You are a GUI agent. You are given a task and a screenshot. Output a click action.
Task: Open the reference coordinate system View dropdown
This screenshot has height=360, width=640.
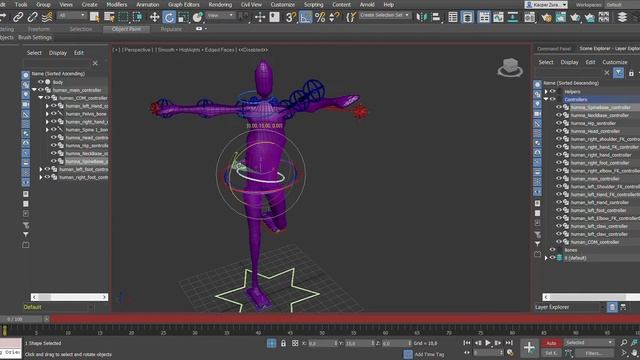tap(220, 15)
